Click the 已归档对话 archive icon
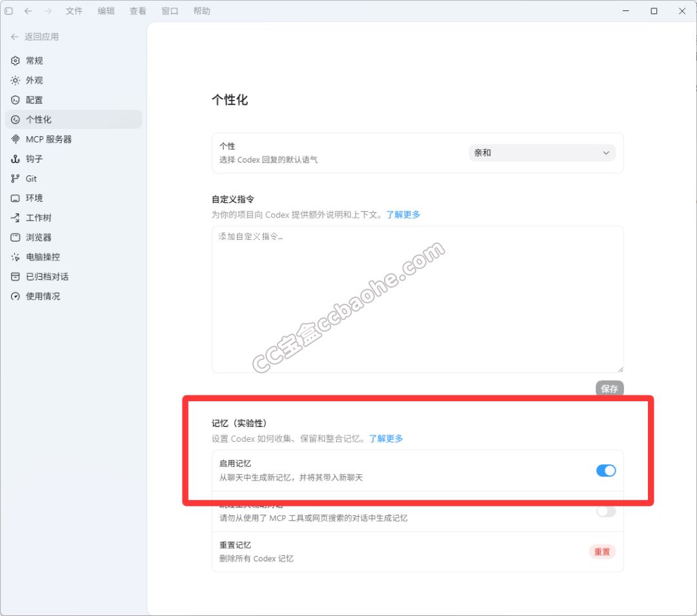697x616 pixels. [15, 277]
